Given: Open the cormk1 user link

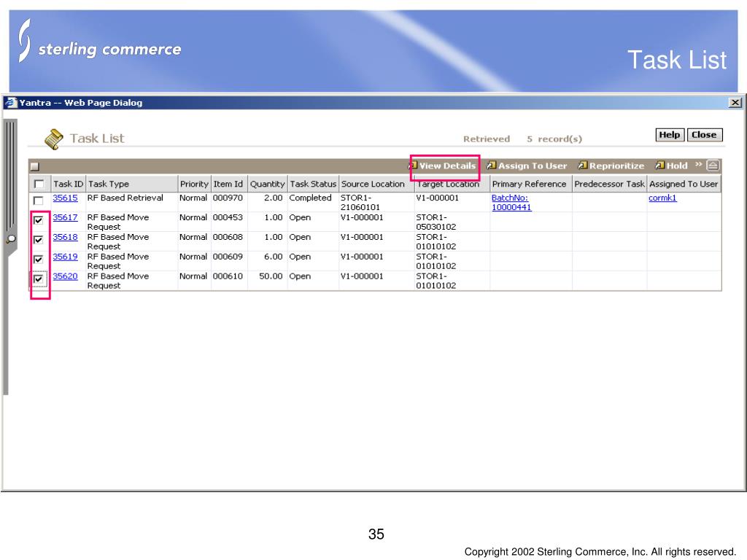Looking at the screenshot, I should (662, 198).
